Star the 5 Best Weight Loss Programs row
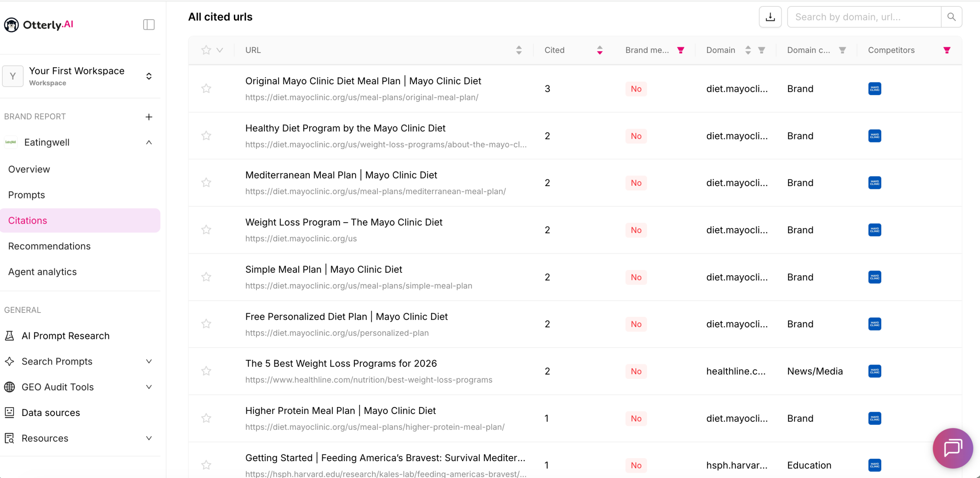This screenshot has height=478, width=980. [206, 371]
